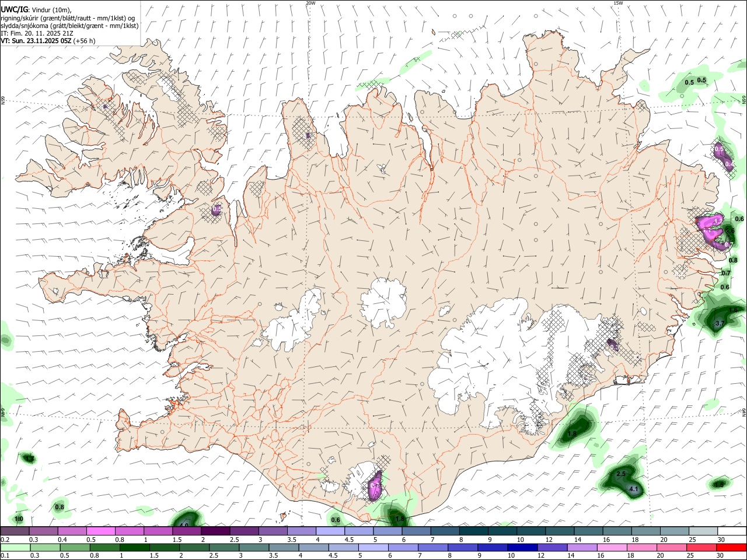The width and height of the screenshot is (747, 560).
Task: Click the "UWC/IG: Vindur (10m)," title line
Action: click(x=36, y=10)
